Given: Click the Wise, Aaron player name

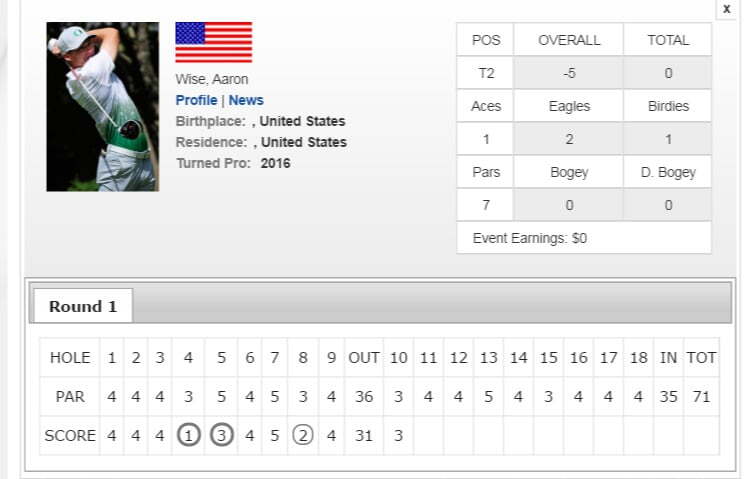Looking at the screenshot, I should [x=212, y=79].
